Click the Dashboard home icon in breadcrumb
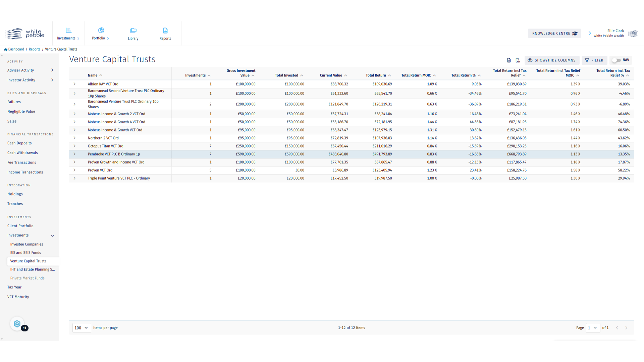 6,50
